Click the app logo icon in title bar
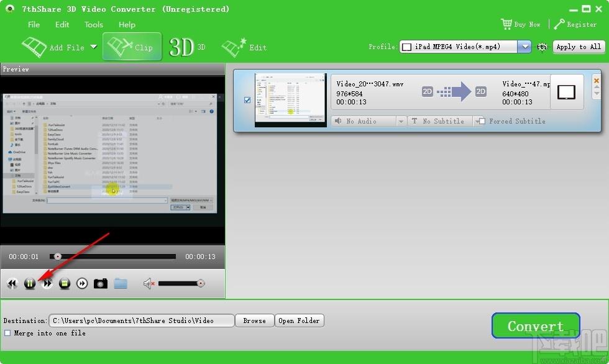Screen dimensions: 609x364 [x=10, y=8]
